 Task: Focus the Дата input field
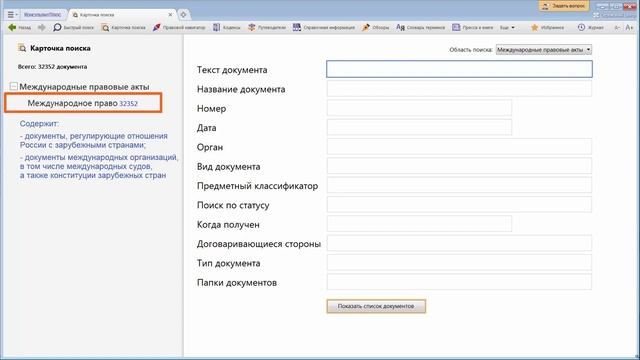(419, 127)
